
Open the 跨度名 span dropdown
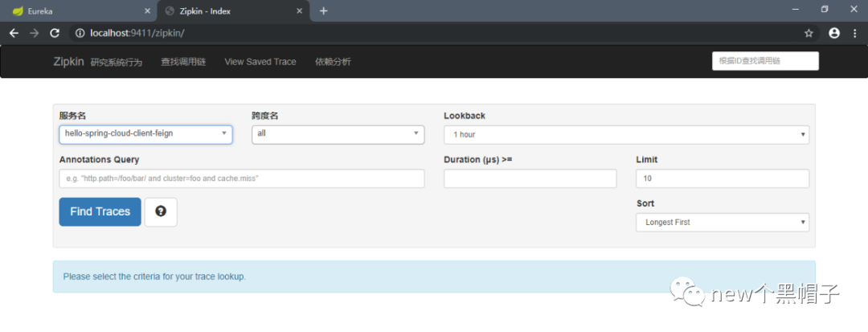[338, 135]
